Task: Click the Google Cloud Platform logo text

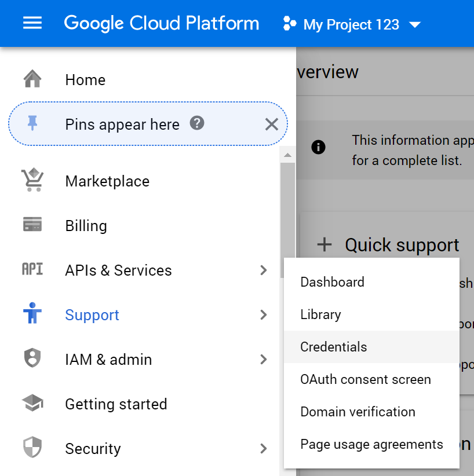Action: click(x=161, y=23)
